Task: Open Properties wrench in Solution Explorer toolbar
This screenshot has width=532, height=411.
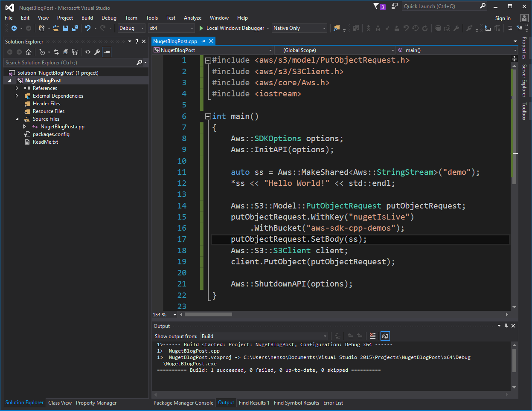Action: pos(97,52)
